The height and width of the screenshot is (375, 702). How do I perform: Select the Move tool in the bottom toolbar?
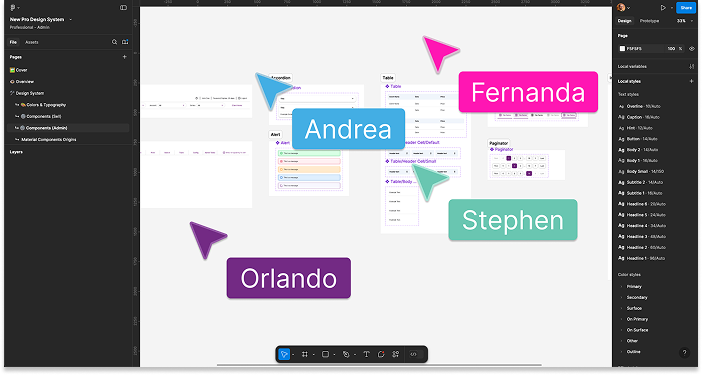pyautogui.click(x=284, y=354)
